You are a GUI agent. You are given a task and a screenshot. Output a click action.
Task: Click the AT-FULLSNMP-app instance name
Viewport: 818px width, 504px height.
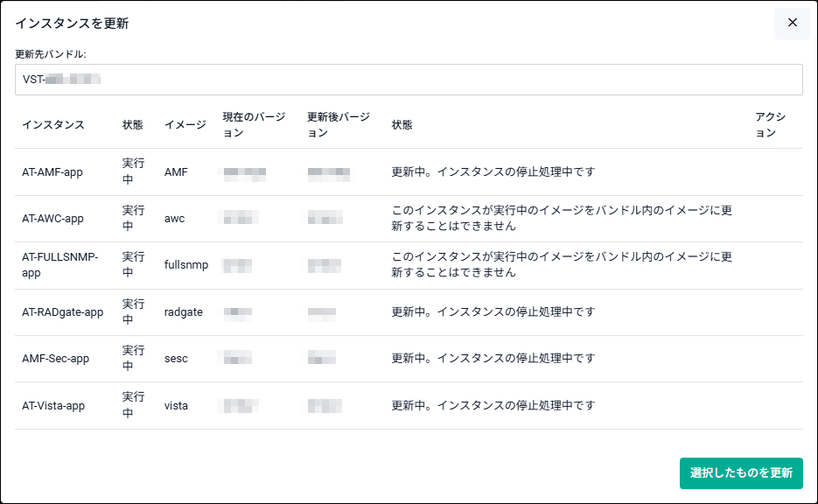[x=59, y=264]
